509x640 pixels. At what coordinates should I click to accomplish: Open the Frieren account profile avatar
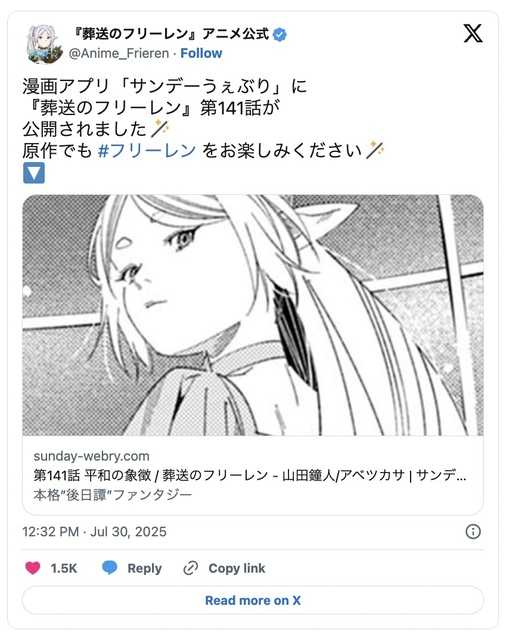[44, 44]
